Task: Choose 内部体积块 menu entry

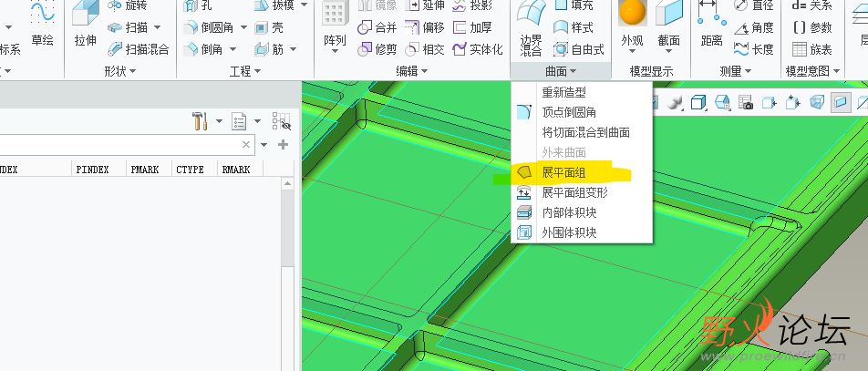Action: pos(582,212)
